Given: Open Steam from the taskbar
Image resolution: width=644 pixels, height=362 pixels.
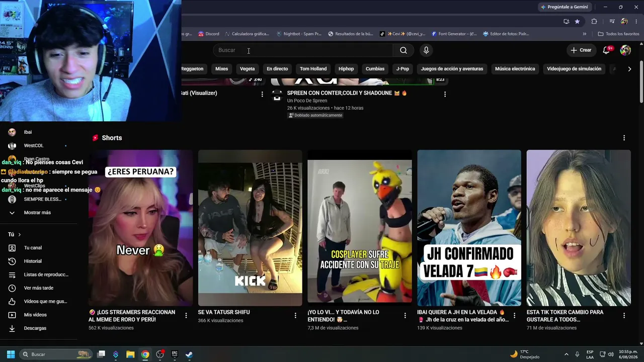Looking at the screenshot, I should [189, 354].
